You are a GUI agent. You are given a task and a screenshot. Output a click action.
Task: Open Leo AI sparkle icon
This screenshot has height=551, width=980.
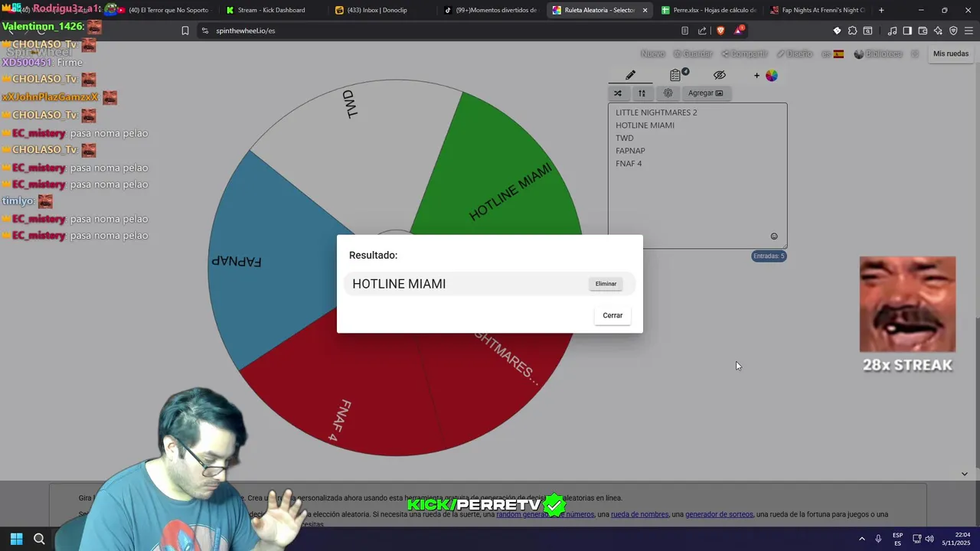(x=938, y=31)
